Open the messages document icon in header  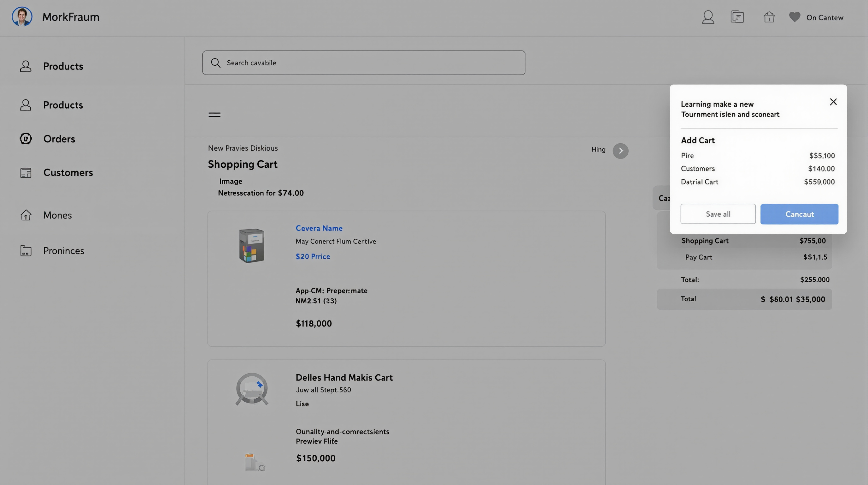click(x=737, y=17)
